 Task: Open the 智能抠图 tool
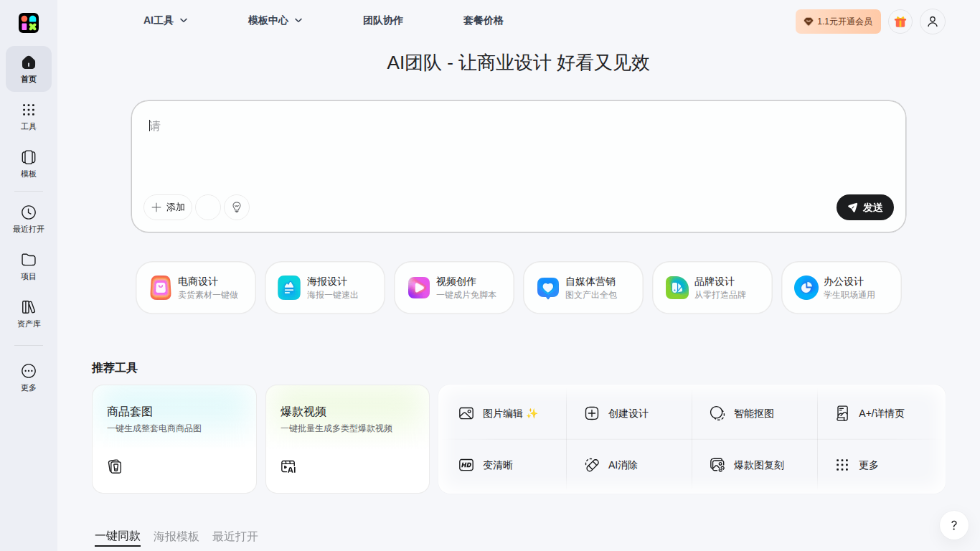pos(742,413)
